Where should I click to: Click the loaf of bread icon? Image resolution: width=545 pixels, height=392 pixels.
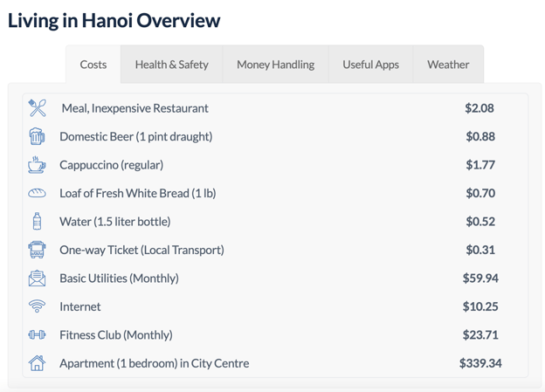pos(37,193)
